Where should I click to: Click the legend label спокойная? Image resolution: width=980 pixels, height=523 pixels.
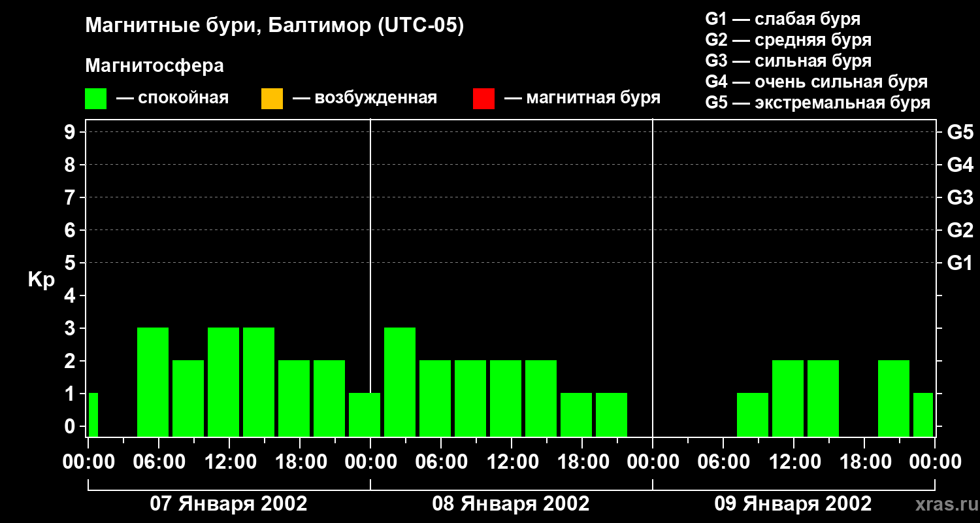[184, 98]
